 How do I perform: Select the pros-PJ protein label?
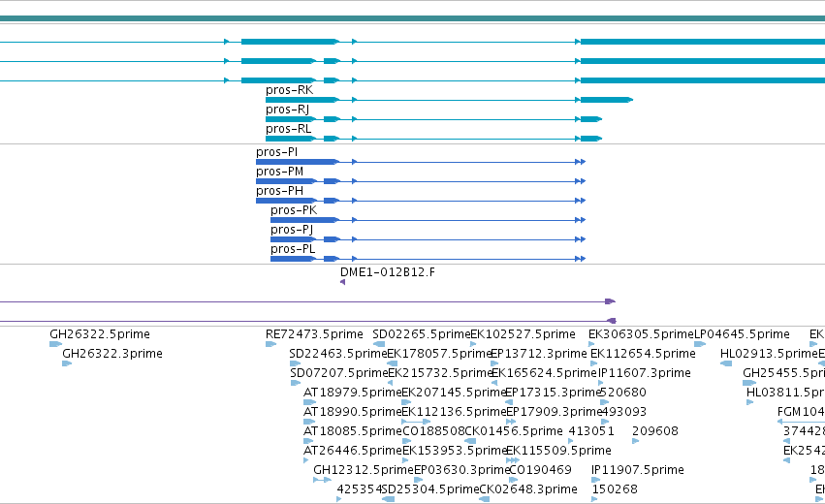pyautogui.click(x=292, y=230)
